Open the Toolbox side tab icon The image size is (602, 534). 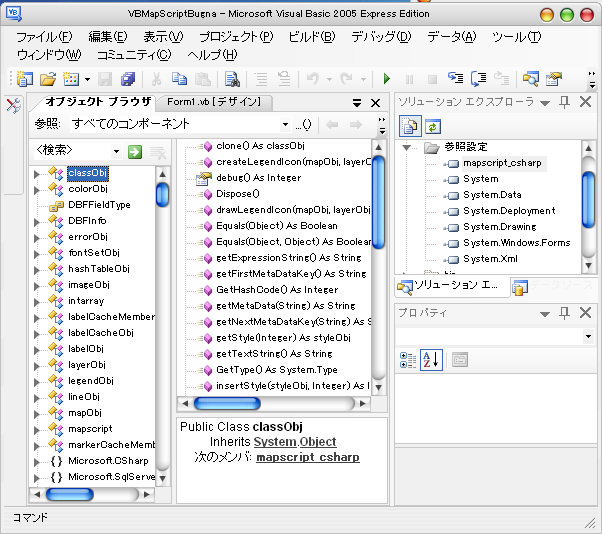point(13,106)
